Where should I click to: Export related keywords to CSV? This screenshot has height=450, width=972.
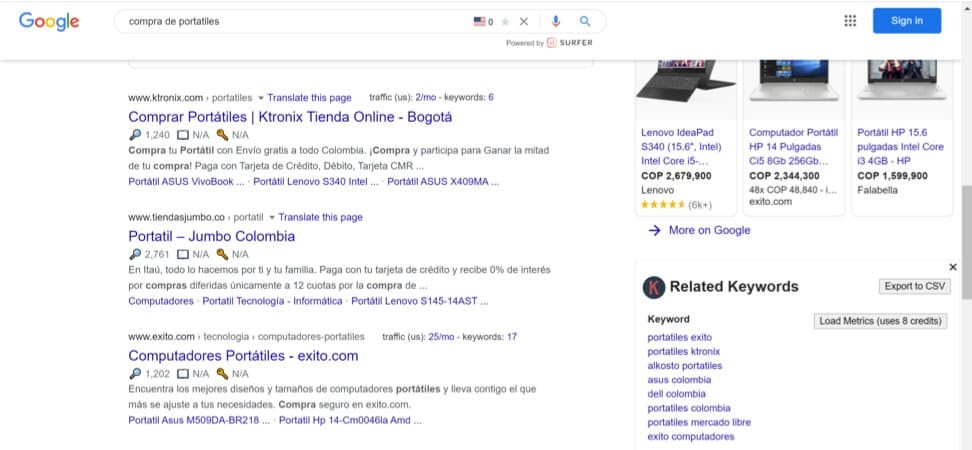point(914,286)
